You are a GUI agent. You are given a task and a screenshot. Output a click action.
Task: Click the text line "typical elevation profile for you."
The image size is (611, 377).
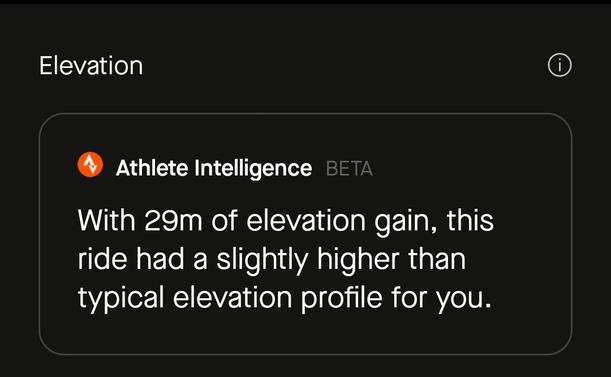coord(284,298)
